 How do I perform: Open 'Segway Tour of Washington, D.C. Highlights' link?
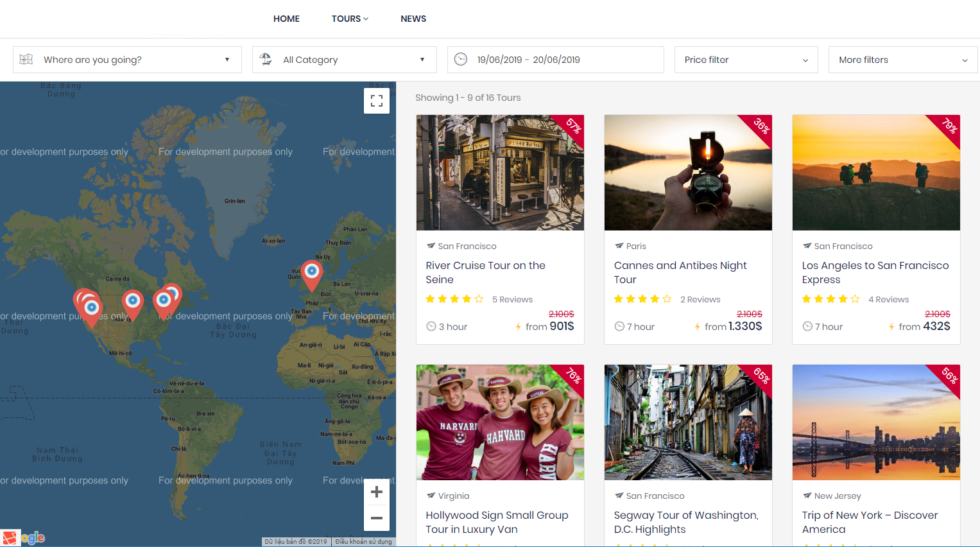coord(686,522)
